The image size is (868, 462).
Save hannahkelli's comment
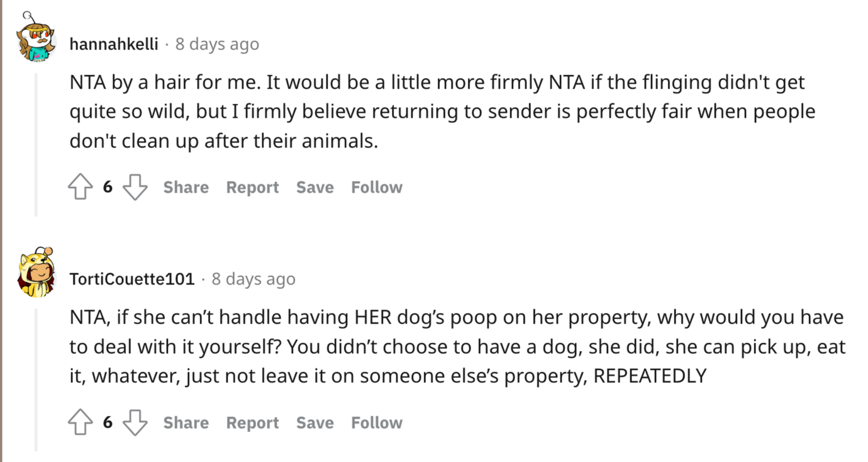click(x=314, y=187)
